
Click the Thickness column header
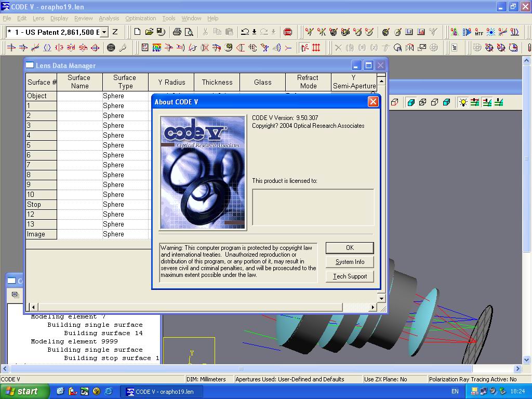tap(217, 82)
